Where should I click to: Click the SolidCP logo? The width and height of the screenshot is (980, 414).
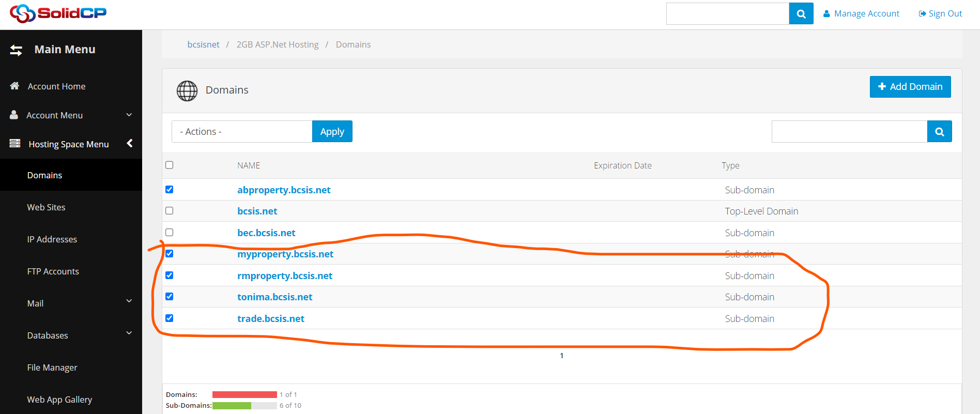58,13
